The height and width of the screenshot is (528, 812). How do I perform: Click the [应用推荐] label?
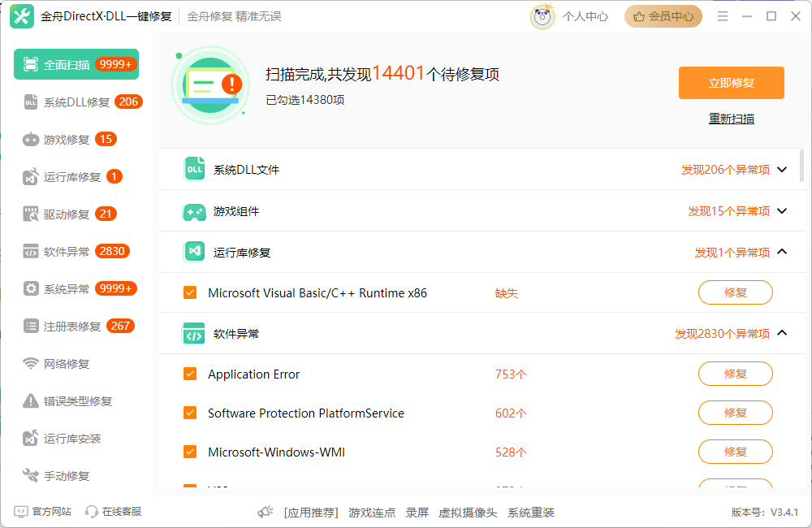coord(311,513)
